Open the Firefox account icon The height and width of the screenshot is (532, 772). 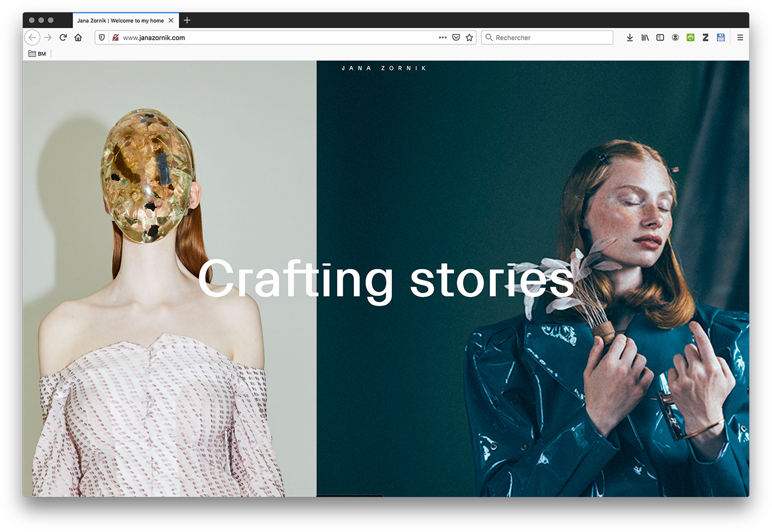click(675, 38)
